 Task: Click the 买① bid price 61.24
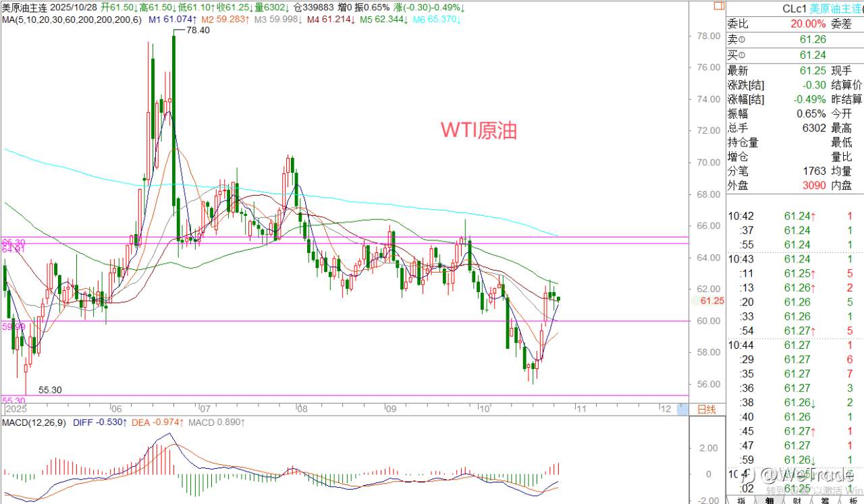point(813,56)
